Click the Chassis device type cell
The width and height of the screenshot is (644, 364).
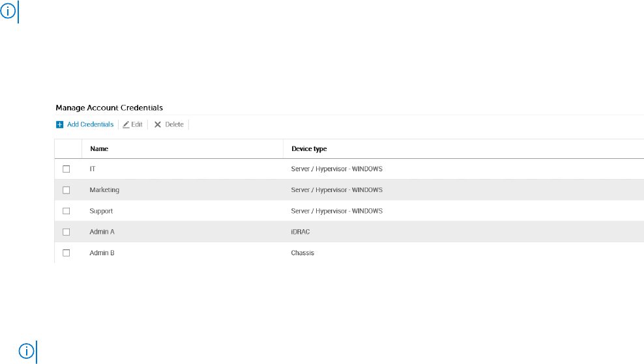click(x=302, y=253)
